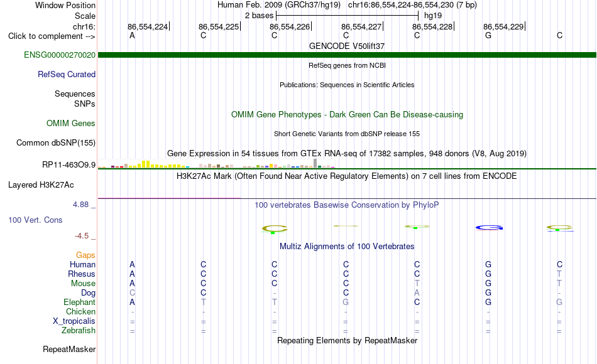Click the OMIM Gene Phenotypes track title
The width and height of the screenshot is (597, 364).
tap(347, 114)
